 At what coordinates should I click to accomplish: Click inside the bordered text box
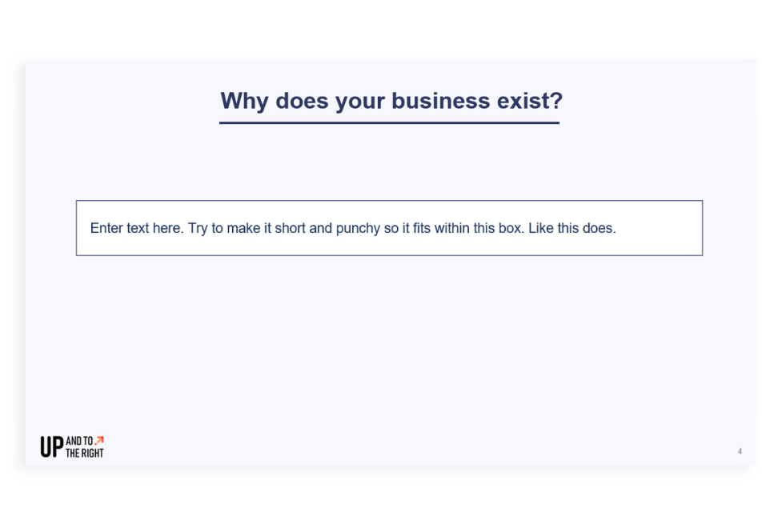coord(389,228)
